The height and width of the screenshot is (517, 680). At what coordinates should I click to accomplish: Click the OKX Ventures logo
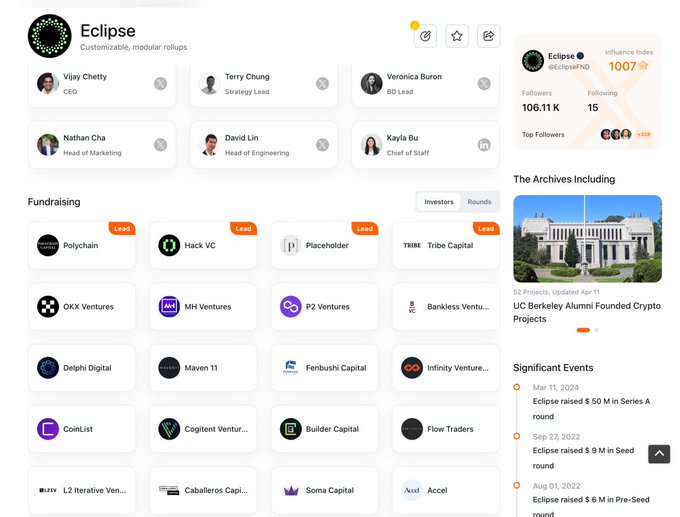click(x=48, y=306)
